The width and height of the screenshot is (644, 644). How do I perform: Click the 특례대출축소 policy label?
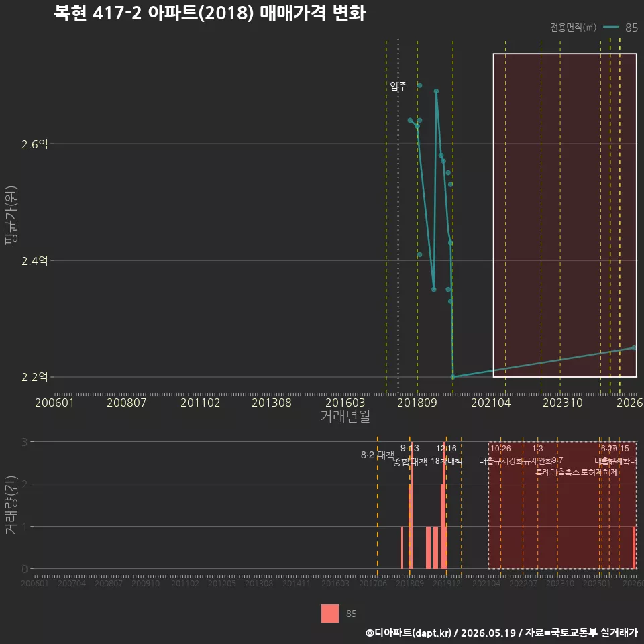557,472
